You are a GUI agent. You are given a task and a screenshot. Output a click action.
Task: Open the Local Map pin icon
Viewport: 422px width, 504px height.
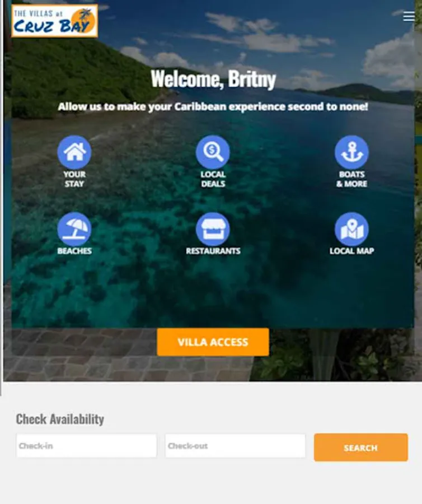[x=351, y=229]
